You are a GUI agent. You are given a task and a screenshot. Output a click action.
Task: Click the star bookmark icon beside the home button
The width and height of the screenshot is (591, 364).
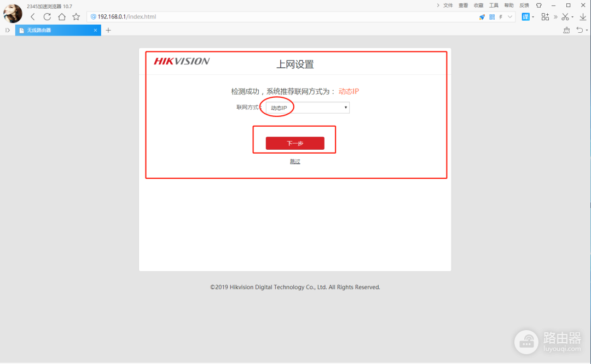click(76, 16)
